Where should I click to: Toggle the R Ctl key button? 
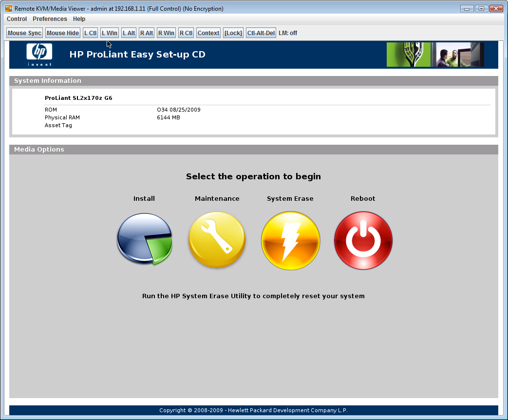186,33
